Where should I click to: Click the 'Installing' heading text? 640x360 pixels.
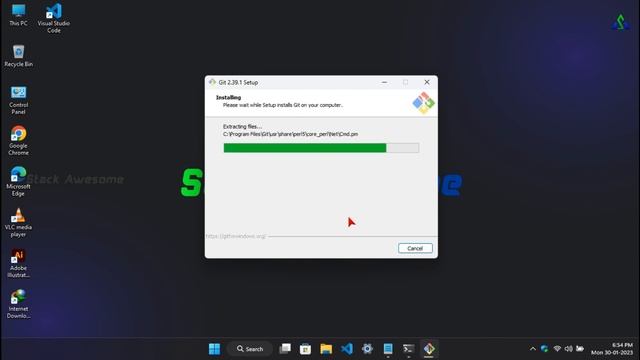pos(228,98)
